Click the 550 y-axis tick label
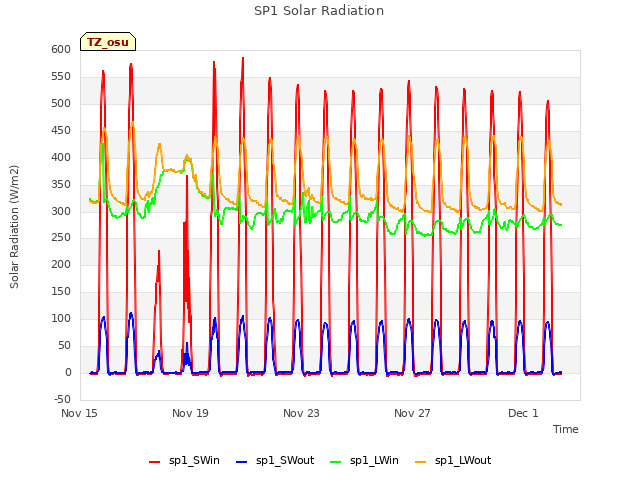Viewport: 640px width, 480px height. (61, 76)
